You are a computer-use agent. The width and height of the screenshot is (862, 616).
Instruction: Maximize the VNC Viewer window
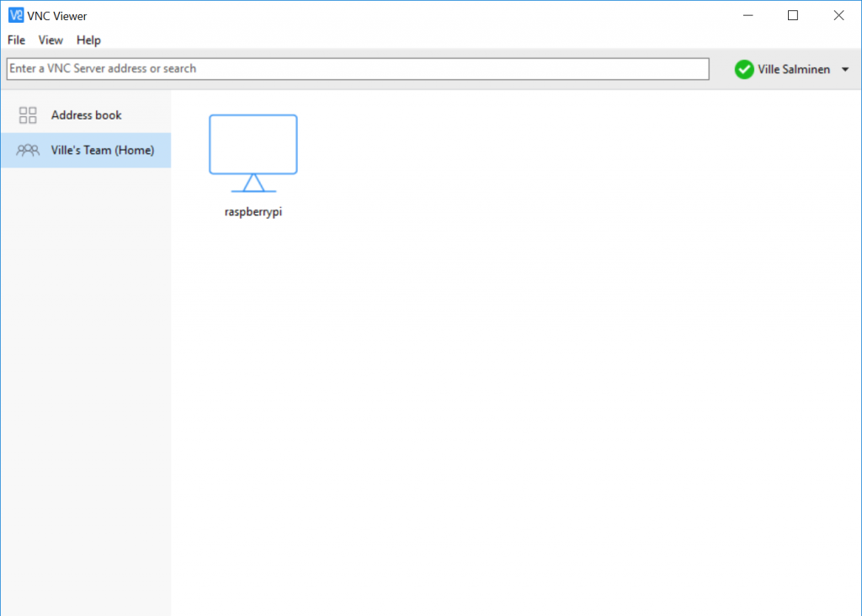click(792, 14)
